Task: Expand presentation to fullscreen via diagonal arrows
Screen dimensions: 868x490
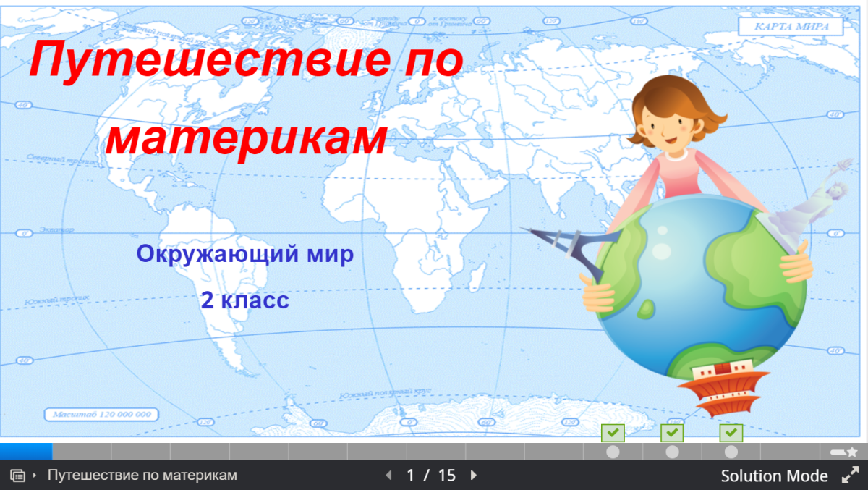Action: coord(851,476)
